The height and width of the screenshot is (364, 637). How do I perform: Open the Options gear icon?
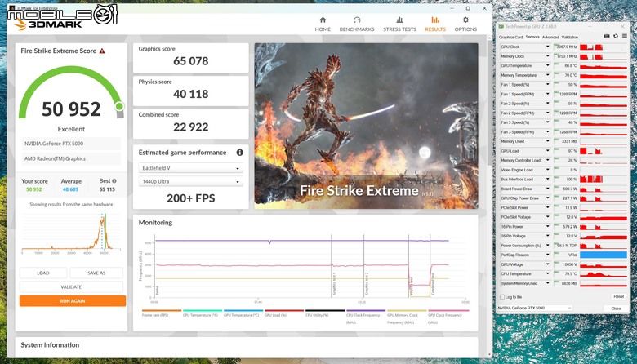(465, 20)
